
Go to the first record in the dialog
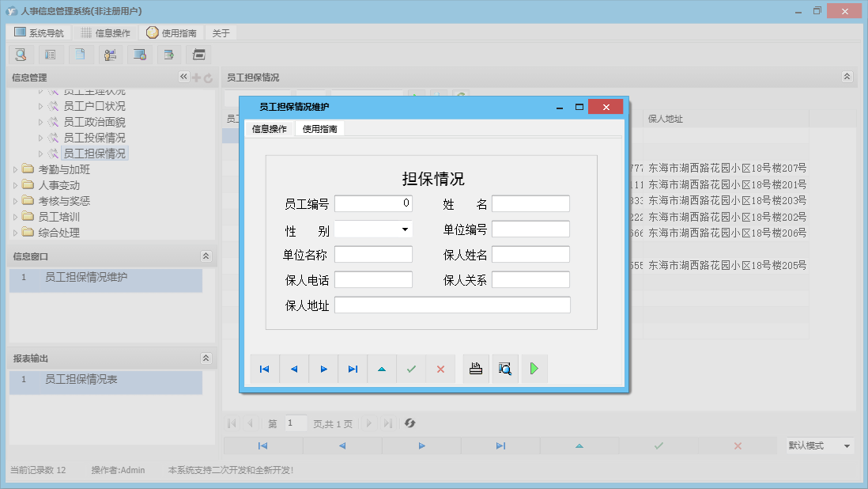click(x=264, y=368)
